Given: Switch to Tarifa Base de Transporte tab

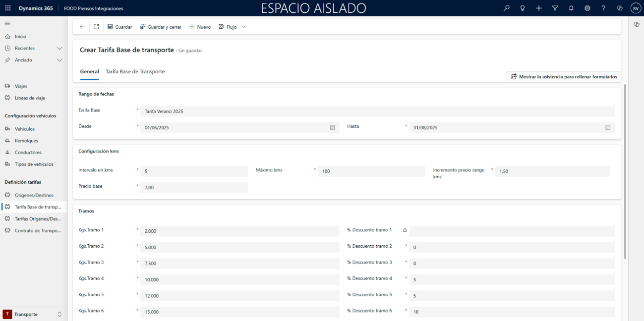Looking at the screenshot, I should (x=135, y=72).
